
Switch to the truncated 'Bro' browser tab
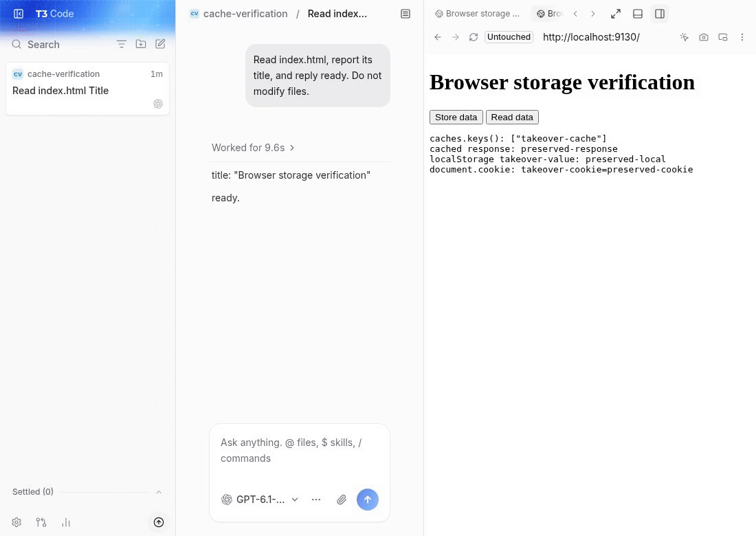(x=550, y=14)
